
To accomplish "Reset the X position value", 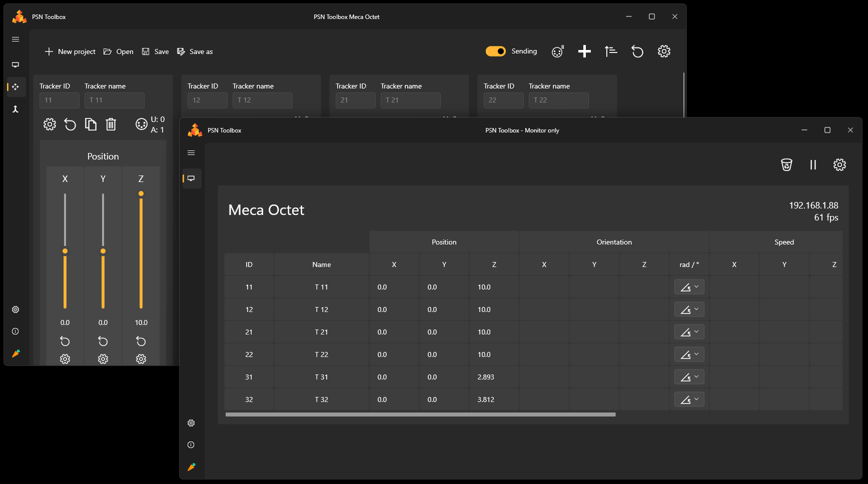I will click(65, 341).
